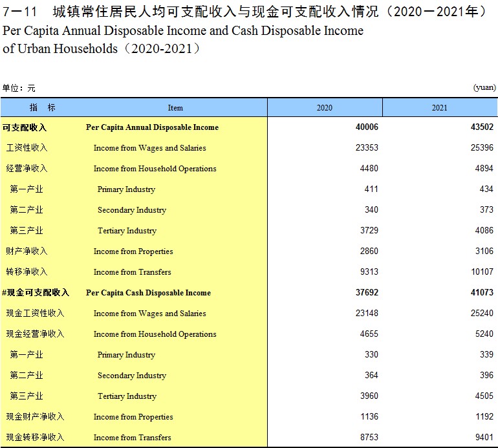The image size is (498, 448).
Task: Select properties income value 2860
Action: (x=369, y=251)
